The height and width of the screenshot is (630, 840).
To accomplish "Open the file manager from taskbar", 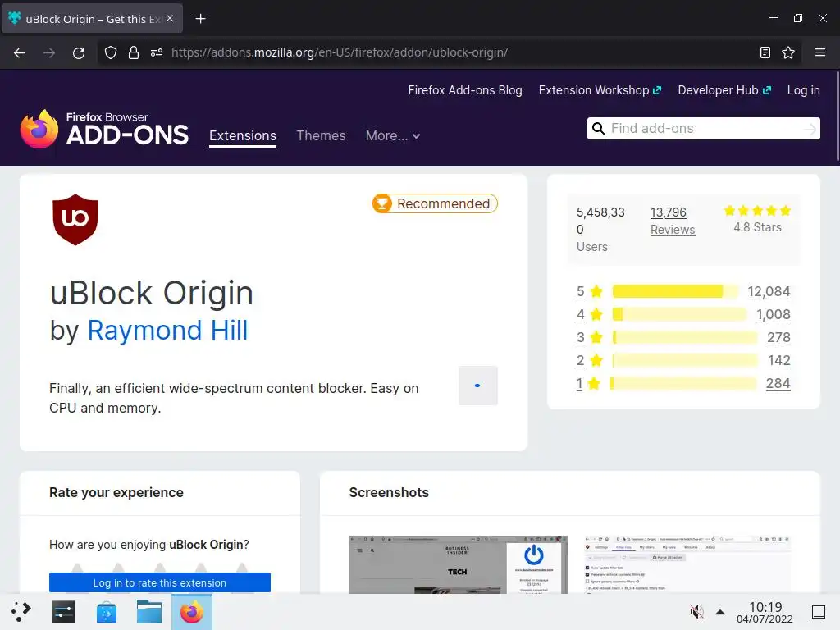I will [x=149, y=612].
